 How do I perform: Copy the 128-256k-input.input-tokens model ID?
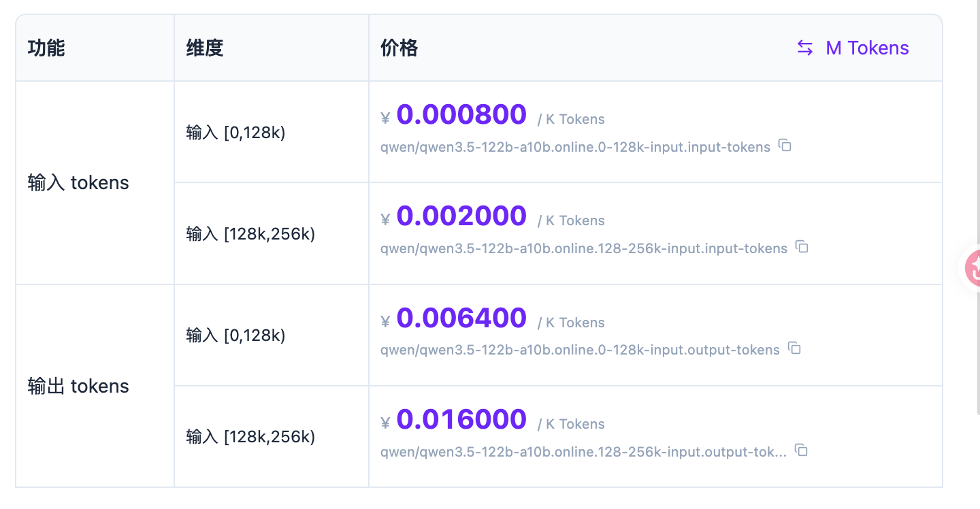[802, 247]
